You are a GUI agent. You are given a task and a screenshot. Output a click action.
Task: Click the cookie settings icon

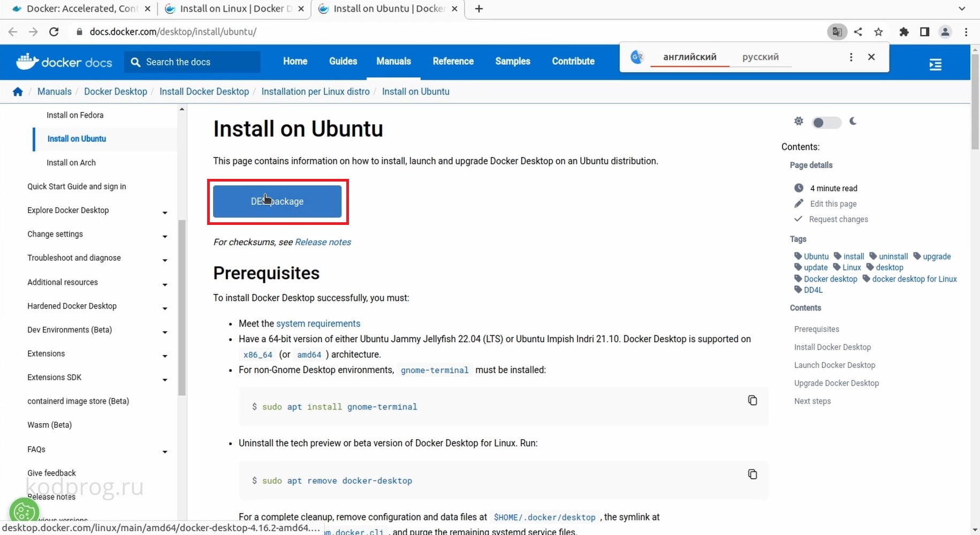pos(24,511)
